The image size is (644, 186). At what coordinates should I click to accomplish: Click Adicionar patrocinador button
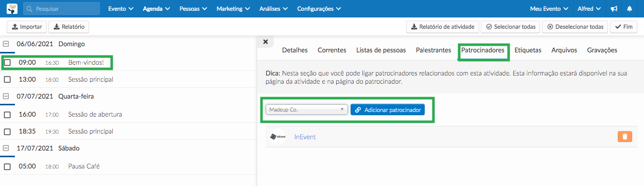click(x=388, y=110)
